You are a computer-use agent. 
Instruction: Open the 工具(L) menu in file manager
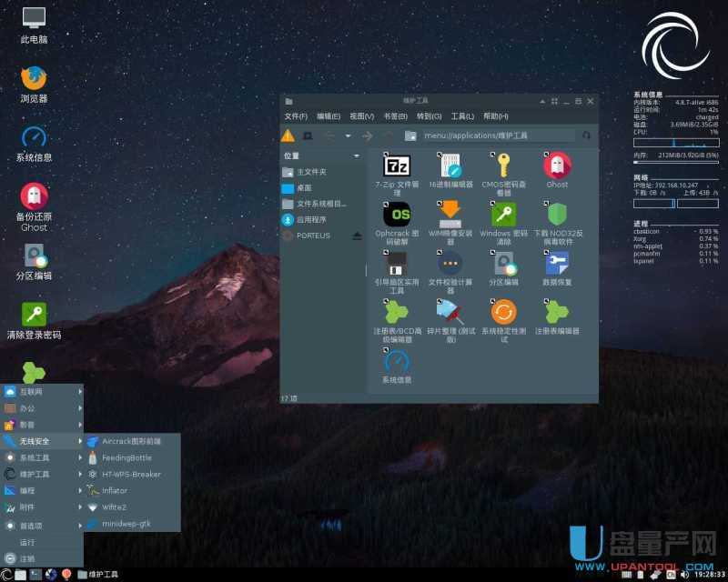[462, 116]
